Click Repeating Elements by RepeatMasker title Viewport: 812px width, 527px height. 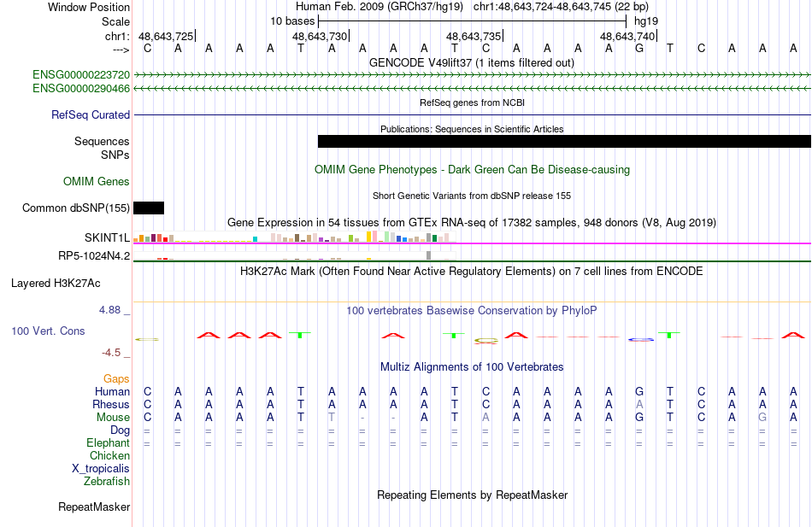[x=473, y=495]
